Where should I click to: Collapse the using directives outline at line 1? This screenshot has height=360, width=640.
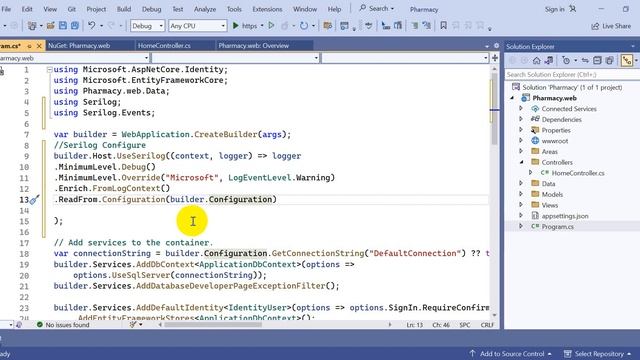pyautogui.click(x=49, y=70)
